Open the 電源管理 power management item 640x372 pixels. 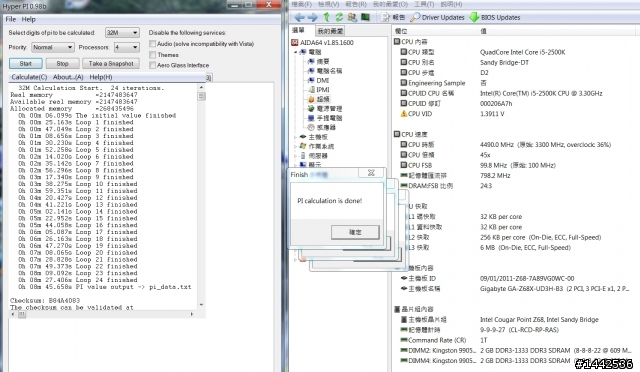[x=325, y=109]
